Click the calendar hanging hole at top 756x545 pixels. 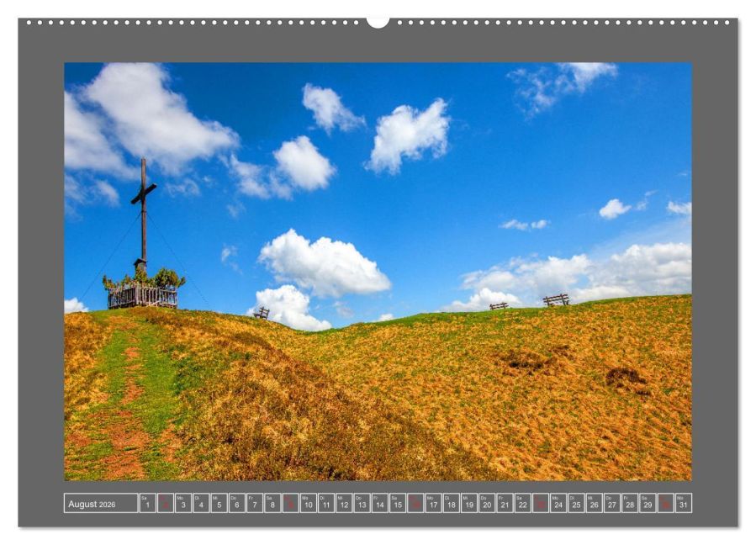pyautogui.click(x=378, y=22)
